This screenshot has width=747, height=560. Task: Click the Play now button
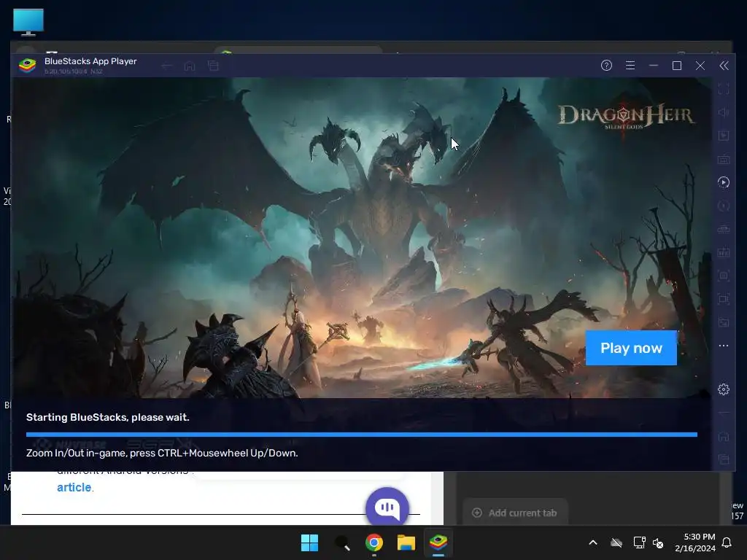coord(631,348)
